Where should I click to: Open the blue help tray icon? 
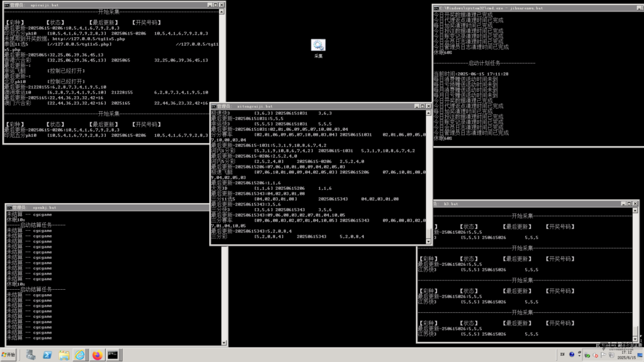tap(571, 354)
